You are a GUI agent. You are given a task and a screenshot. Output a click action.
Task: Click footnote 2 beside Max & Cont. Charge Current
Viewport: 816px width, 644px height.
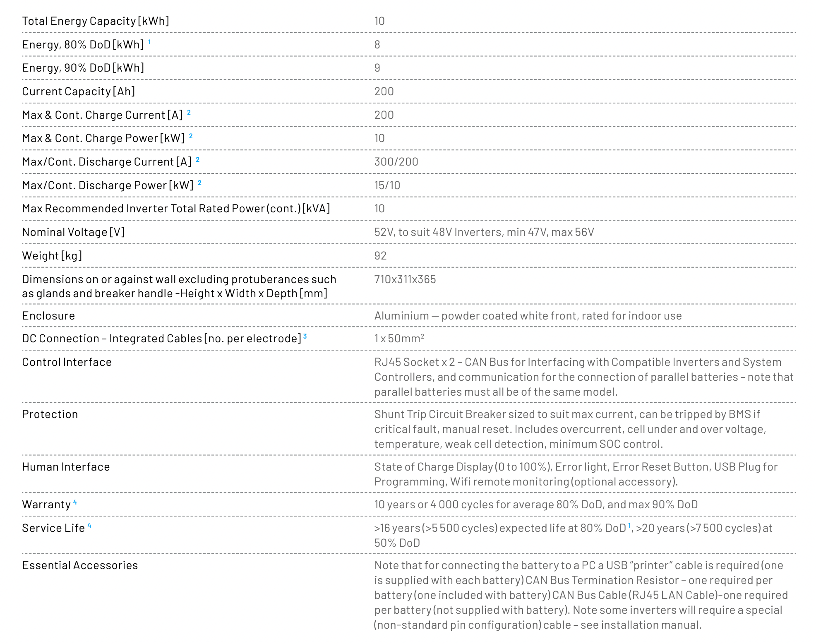(189, 112)
